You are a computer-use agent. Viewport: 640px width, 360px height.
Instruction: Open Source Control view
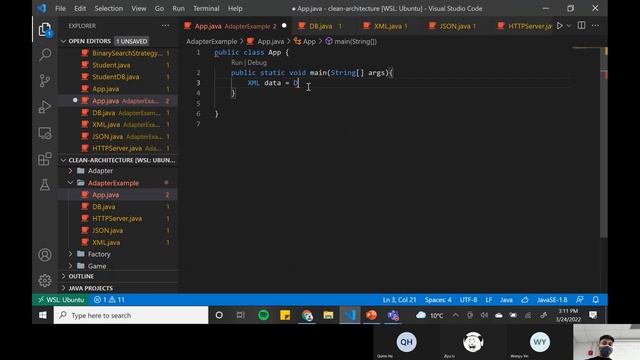pos(45,80)
